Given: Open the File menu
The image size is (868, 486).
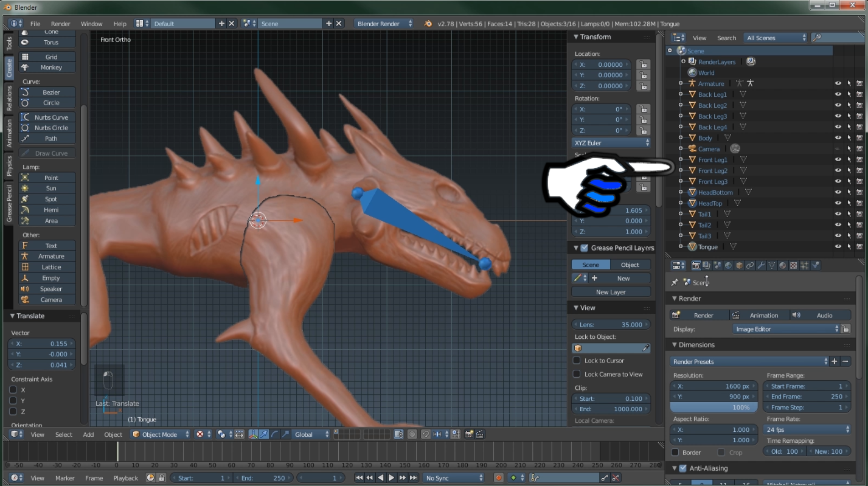Looking at the screenshot, I should tap(35, 24).
